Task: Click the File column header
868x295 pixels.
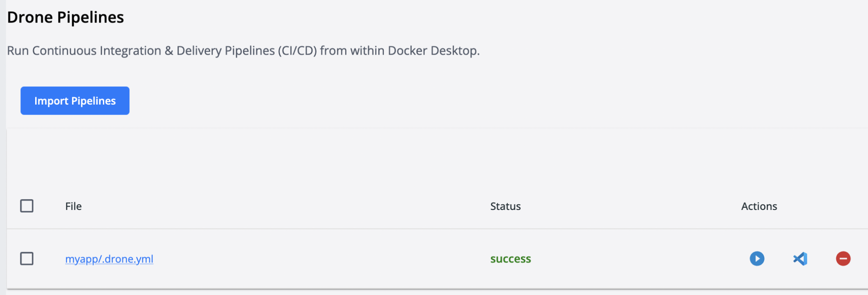Action: point(73,206)
